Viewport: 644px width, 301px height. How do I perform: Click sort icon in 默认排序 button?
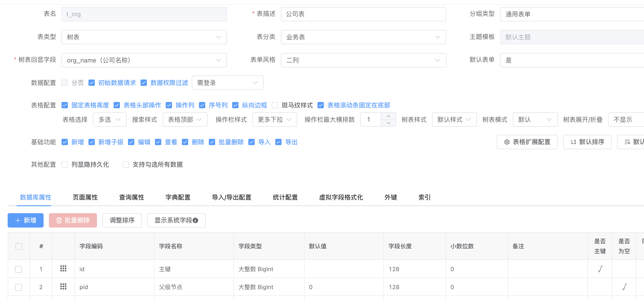pyautogui.click(x=573, y=142)
